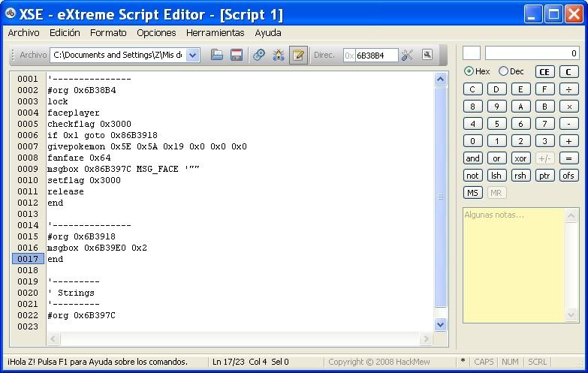
Task: Click the horizontal scroll right arrow
Action: click(x=426, y=339)
